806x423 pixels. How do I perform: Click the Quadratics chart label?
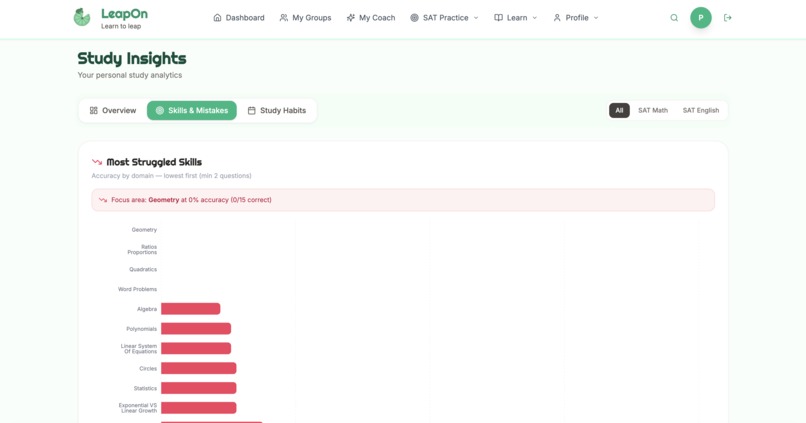[143, 269]
